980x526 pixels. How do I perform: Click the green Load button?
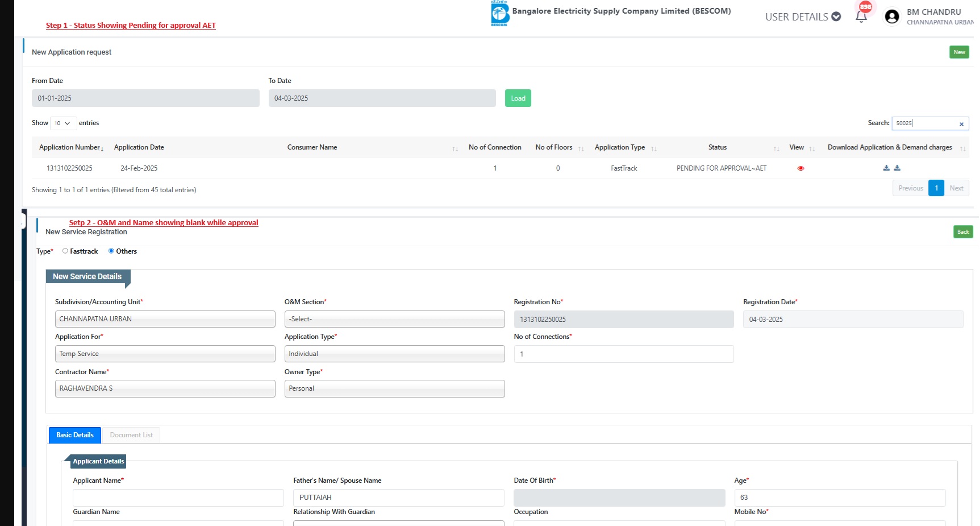[518, 98]
